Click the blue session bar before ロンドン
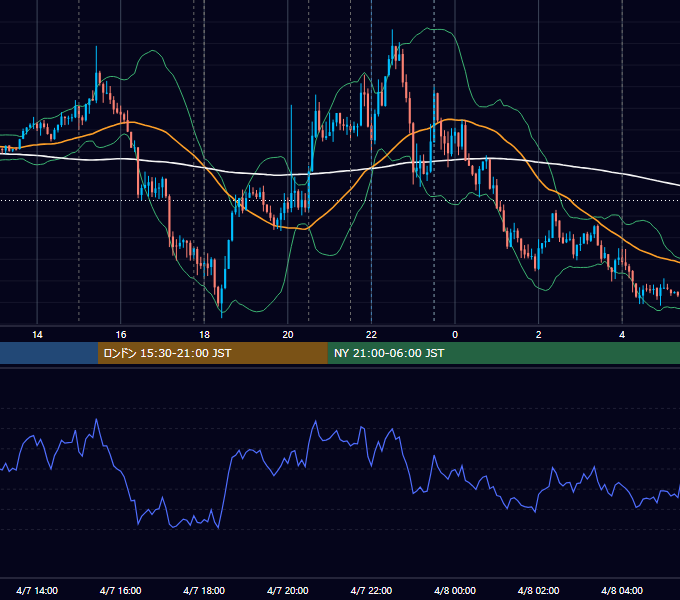The height and width of the screenshot is (600, 680). (x=49, y=353)
